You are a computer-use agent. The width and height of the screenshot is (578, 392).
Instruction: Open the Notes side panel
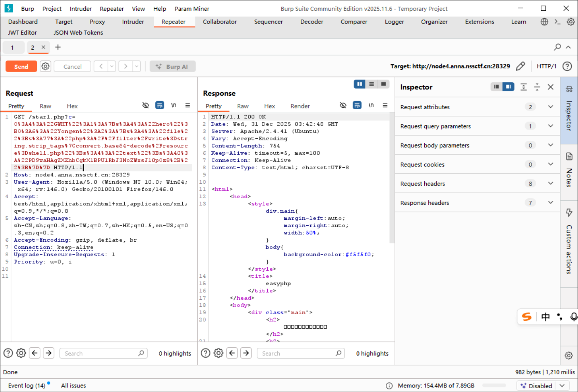pyautogui.click(x=569, y=170)
